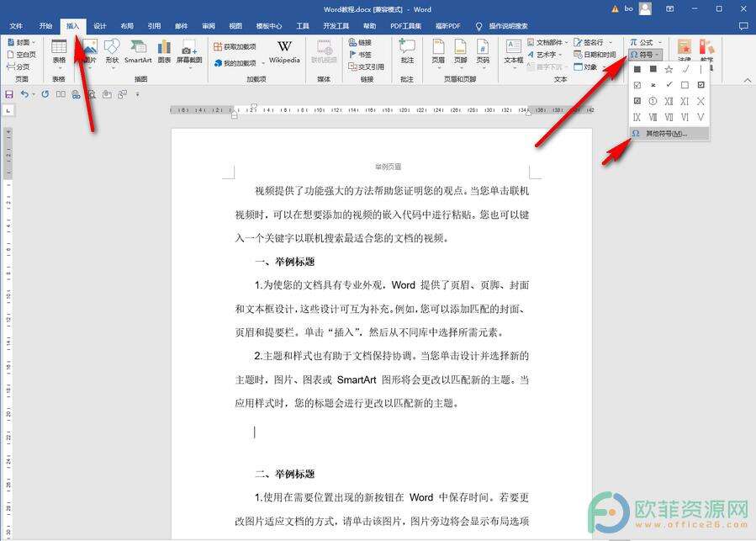Expand the 屏幕截图 screenshot menu
The height and width of the screenshot is (541, 756).
click(189, 53)
